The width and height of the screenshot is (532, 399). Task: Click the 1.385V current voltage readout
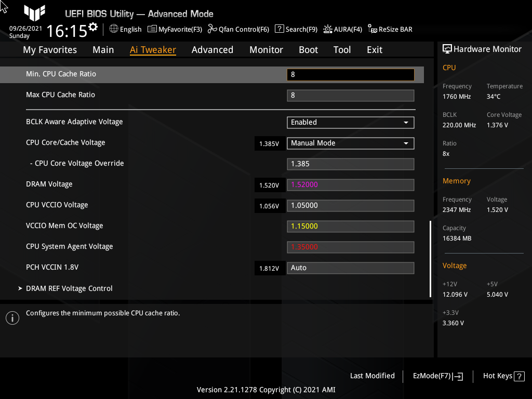(269, 144)
